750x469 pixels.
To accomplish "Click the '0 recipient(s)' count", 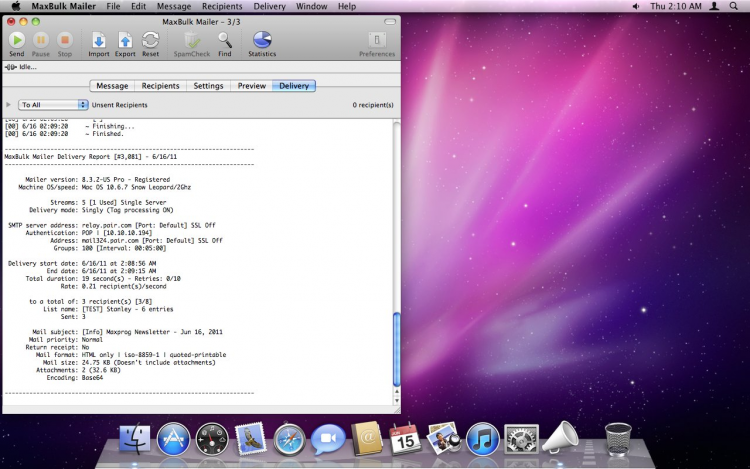I will click(x=373, y=105).
